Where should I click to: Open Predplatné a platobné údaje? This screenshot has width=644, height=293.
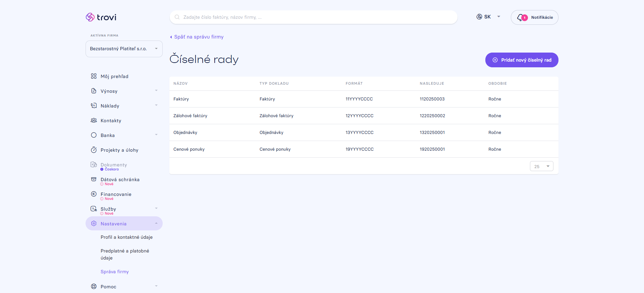(x=125, y=254)
